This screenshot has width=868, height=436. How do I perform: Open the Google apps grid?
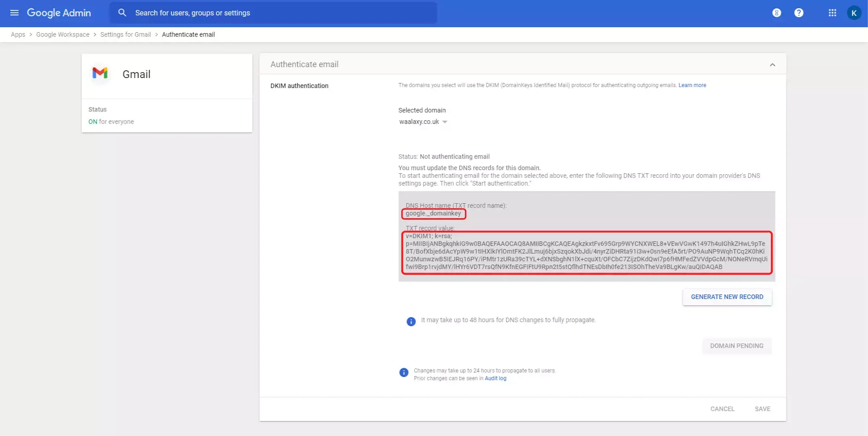point(832,13)
